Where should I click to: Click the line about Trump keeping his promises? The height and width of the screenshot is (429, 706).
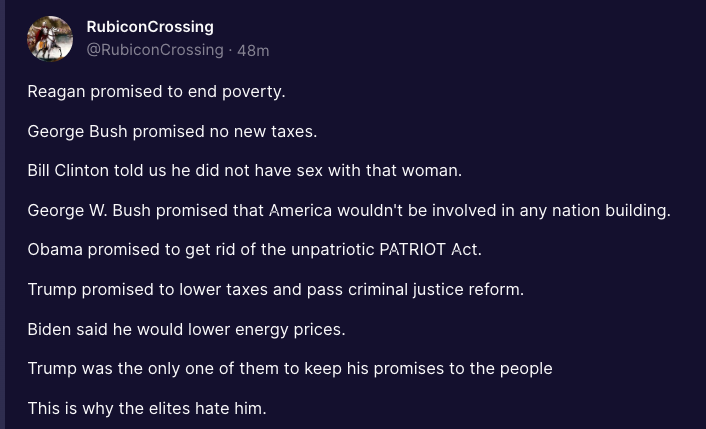290,369
